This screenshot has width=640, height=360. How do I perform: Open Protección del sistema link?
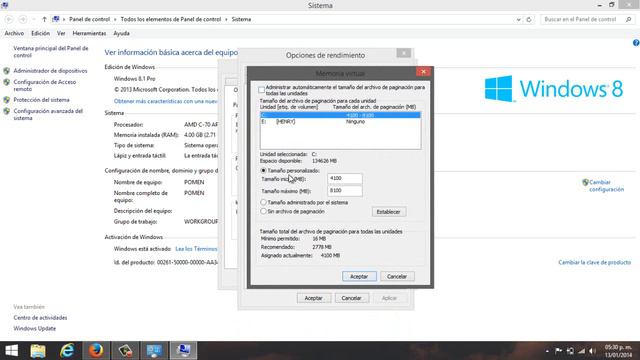coord(41,100)
